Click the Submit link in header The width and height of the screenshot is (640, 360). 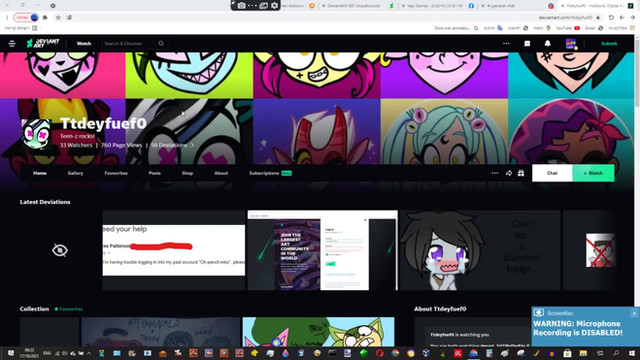(609, 43)
